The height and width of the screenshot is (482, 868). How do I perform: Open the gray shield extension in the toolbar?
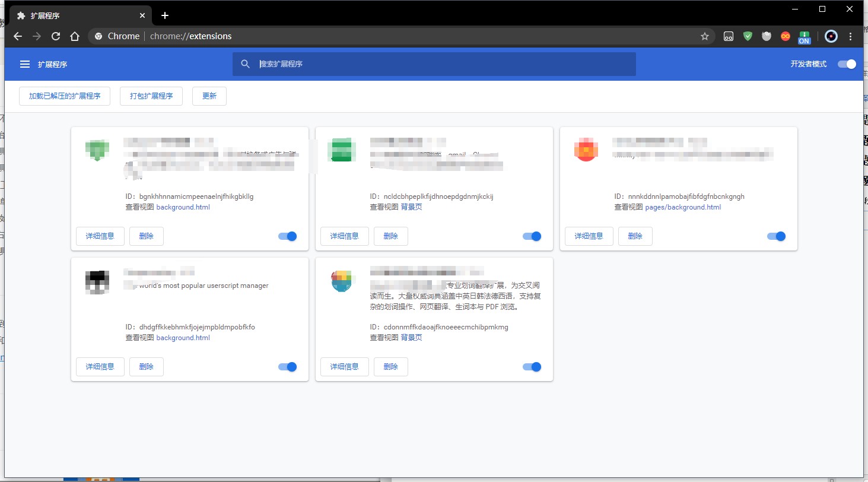(x=767, y=36)
